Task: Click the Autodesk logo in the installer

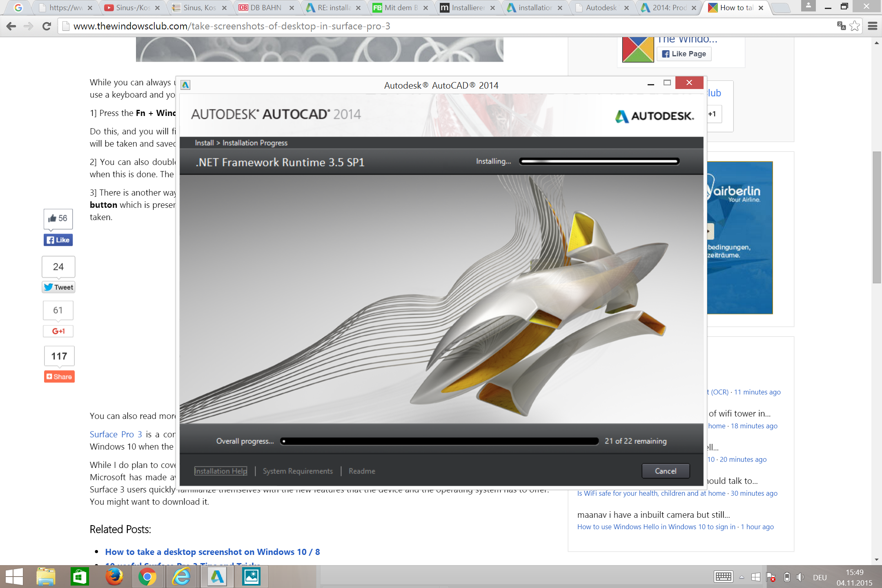Action: pos(654,116)
